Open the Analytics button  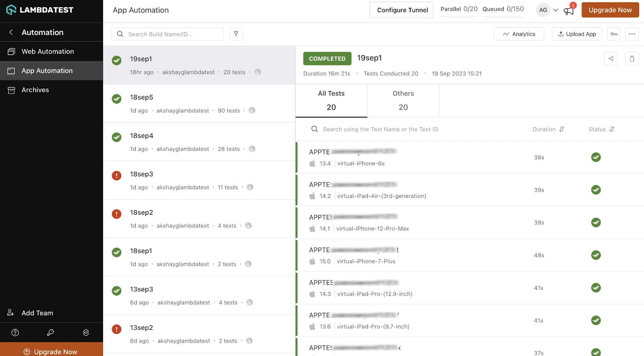click(518, 34)
